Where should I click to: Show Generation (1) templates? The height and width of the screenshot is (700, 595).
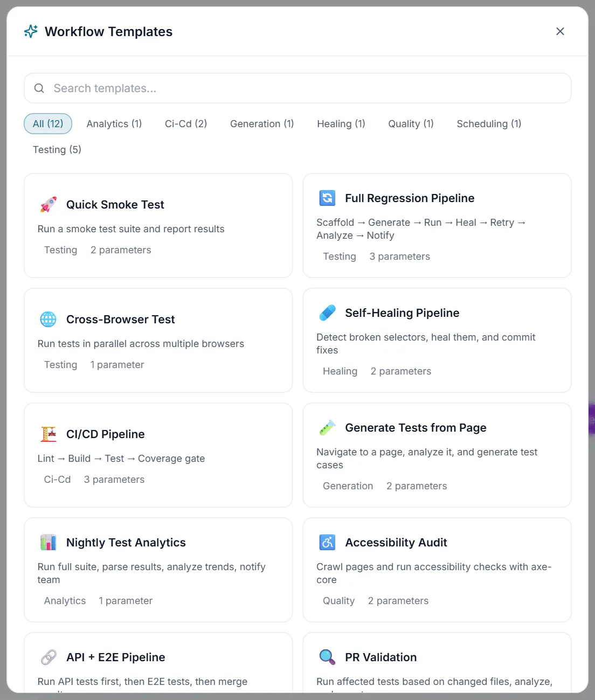point(262,124)
